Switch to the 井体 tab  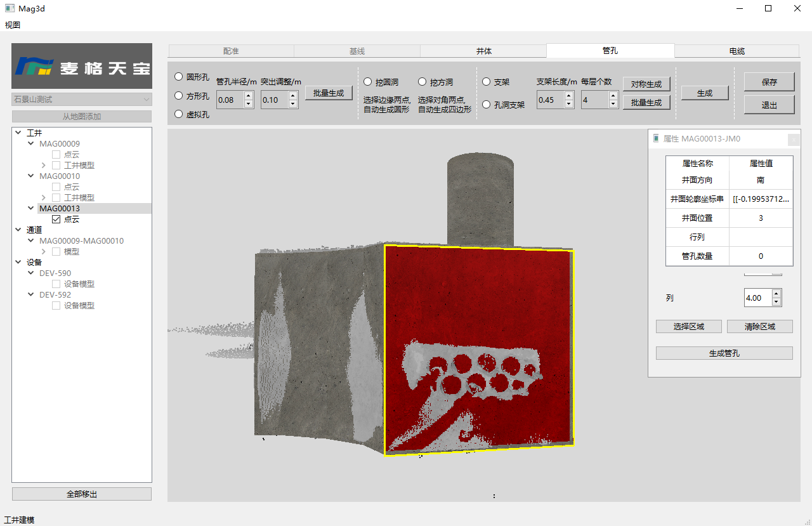pyautogui.click(x=483, y=51)
